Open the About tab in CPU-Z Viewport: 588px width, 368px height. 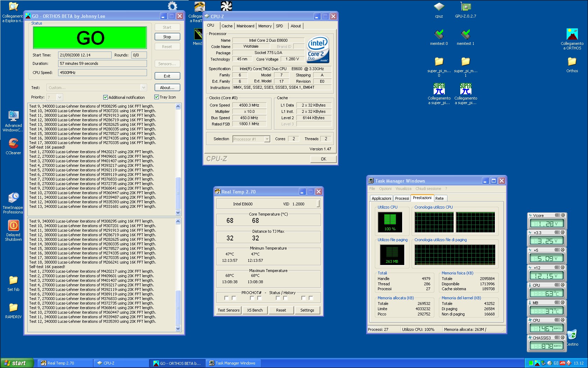coord(295,26)
